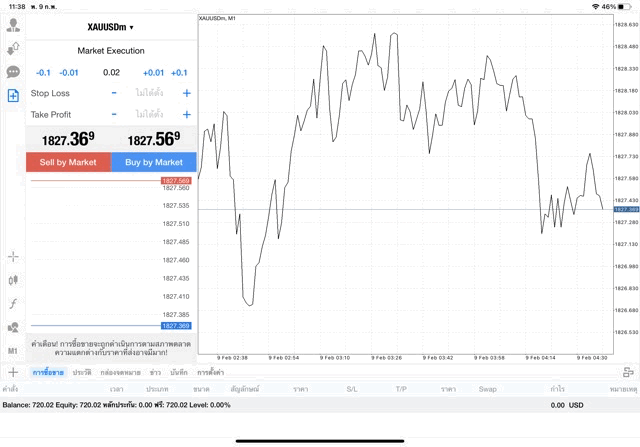Switch to the ประวัติ (History) tab
This screenshot has height=447, width=640.
[x=81, y=372]
